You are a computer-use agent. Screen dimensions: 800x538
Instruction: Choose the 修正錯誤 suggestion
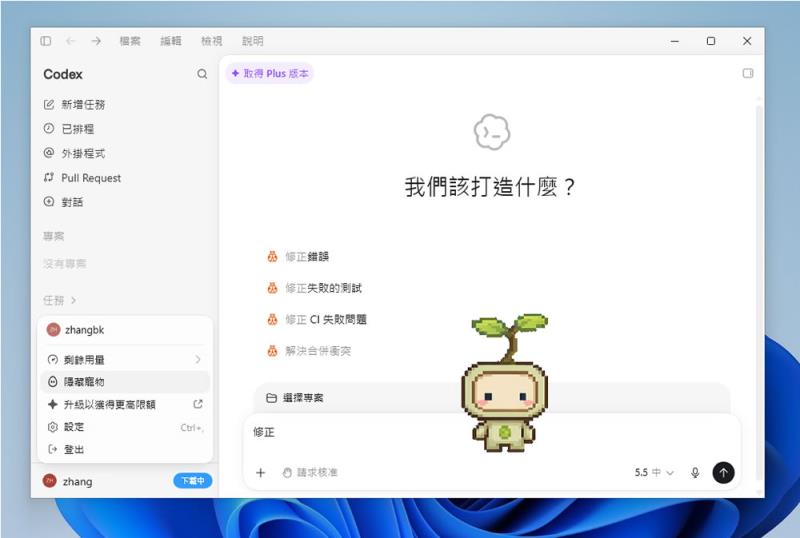click(298, 257)
